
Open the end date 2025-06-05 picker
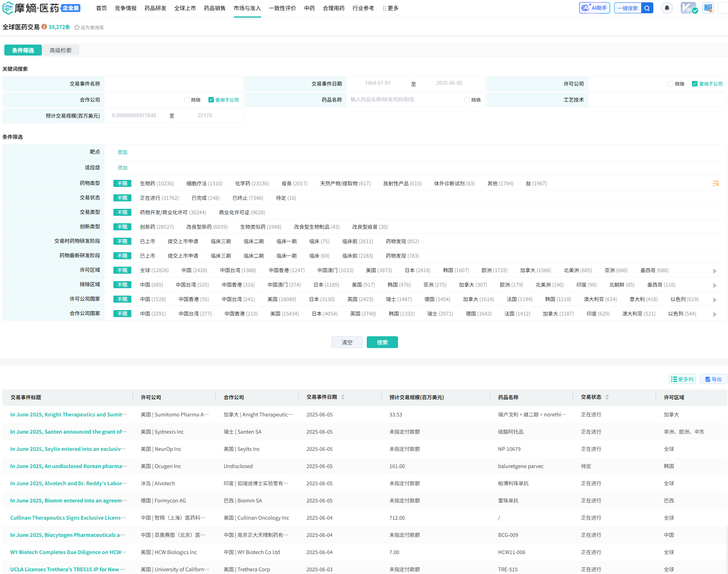tap(449, 83)
